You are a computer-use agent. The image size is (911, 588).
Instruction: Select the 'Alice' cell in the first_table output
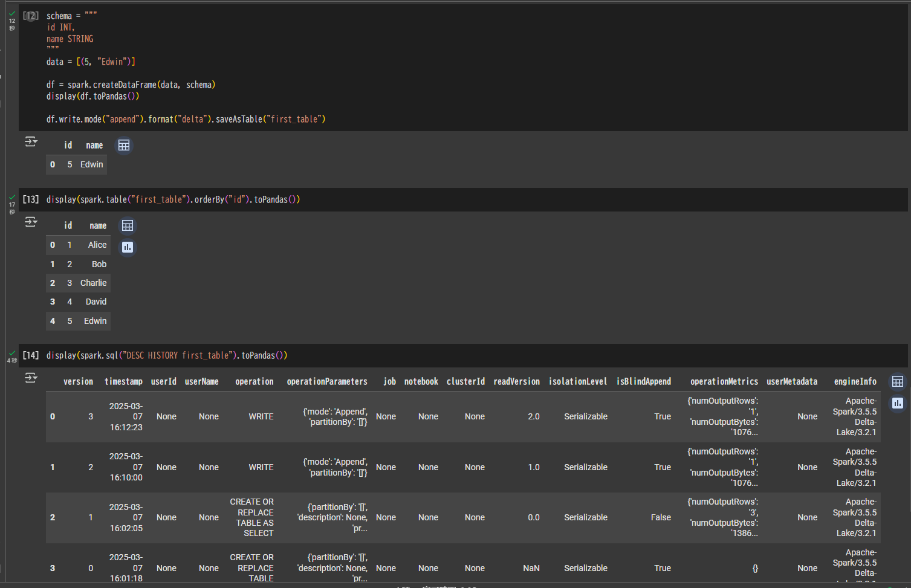coord(97,245)
